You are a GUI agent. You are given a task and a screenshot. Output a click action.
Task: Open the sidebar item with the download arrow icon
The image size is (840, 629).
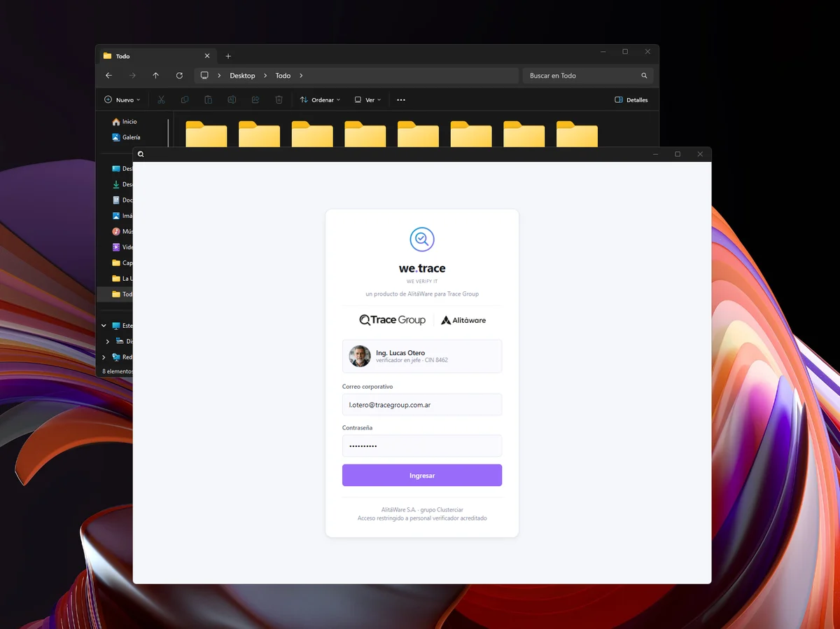122,184
